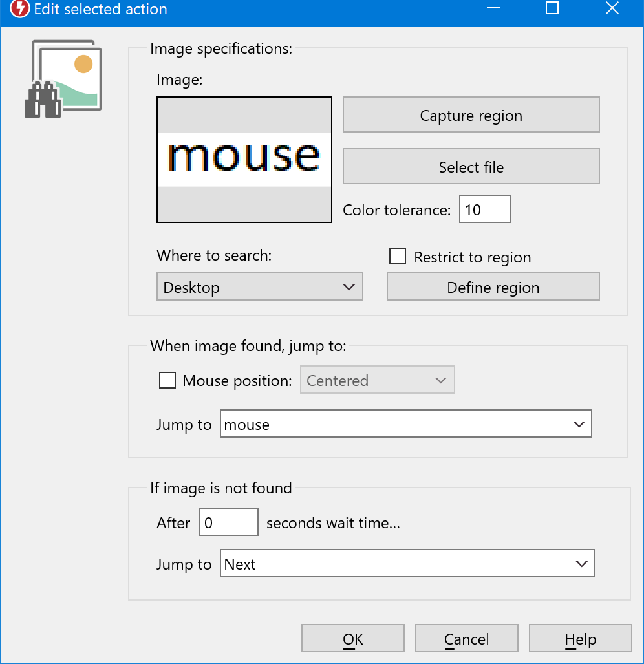
Task: Maximize the Edit selected action window
Action: [552, 8]
